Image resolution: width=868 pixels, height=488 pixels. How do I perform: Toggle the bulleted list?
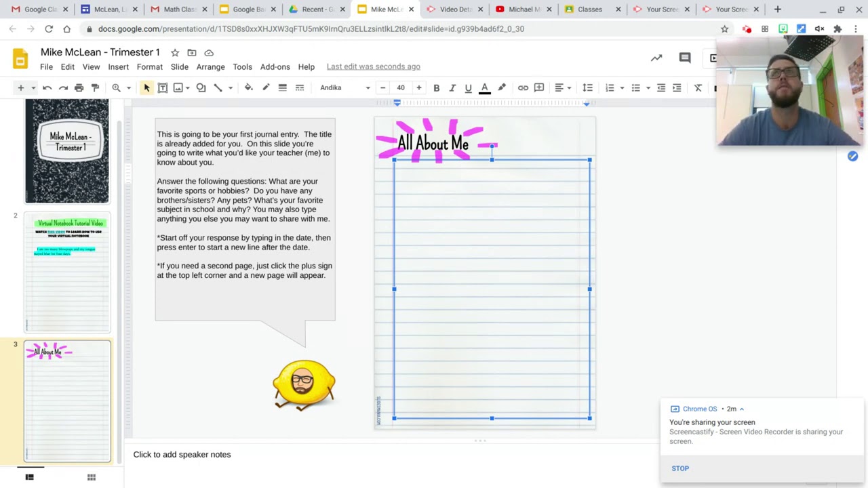[635, 87]
